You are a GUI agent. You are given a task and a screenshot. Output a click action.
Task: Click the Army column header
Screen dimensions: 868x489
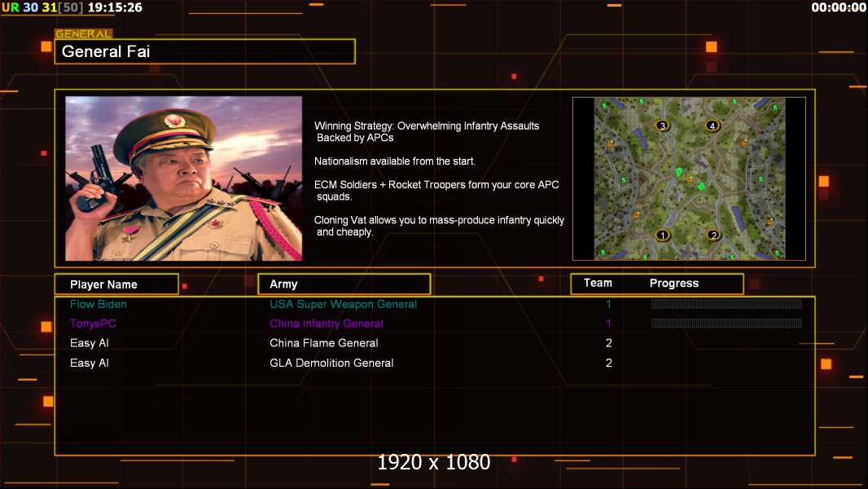pyautogui.click(x=344, y=284)
